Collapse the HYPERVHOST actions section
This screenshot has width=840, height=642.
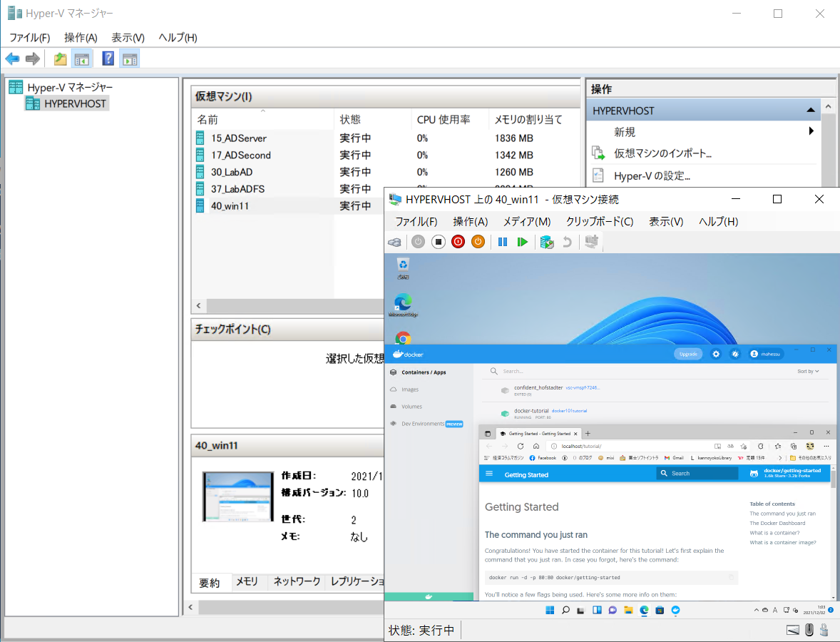tap(811, 111)
